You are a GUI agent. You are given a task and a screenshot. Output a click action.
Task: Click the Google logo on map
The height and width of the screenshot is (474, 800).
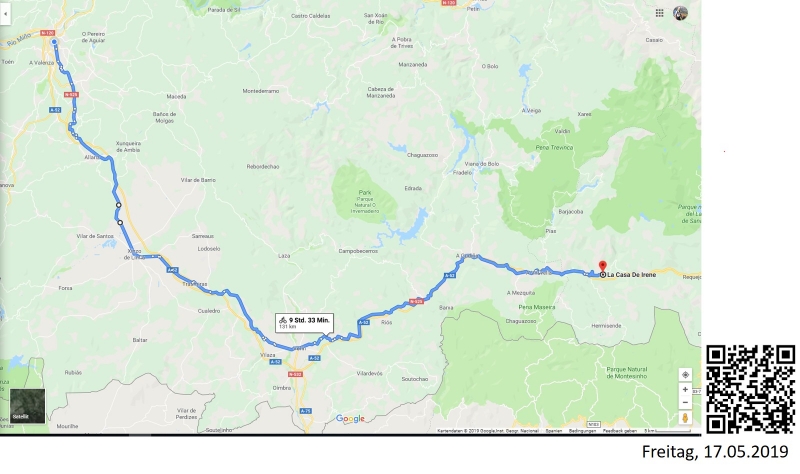(x=350, y=418)
